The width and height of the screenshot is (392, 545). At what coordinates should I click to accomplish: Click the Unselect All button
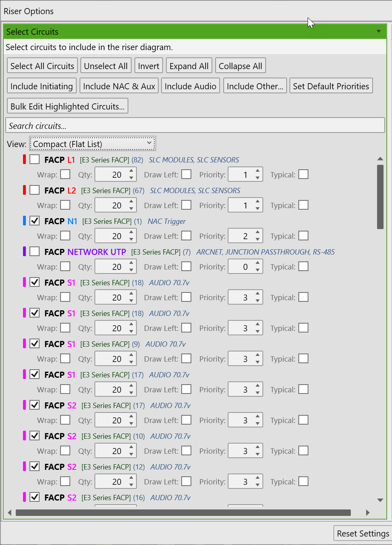click(106, 66)
